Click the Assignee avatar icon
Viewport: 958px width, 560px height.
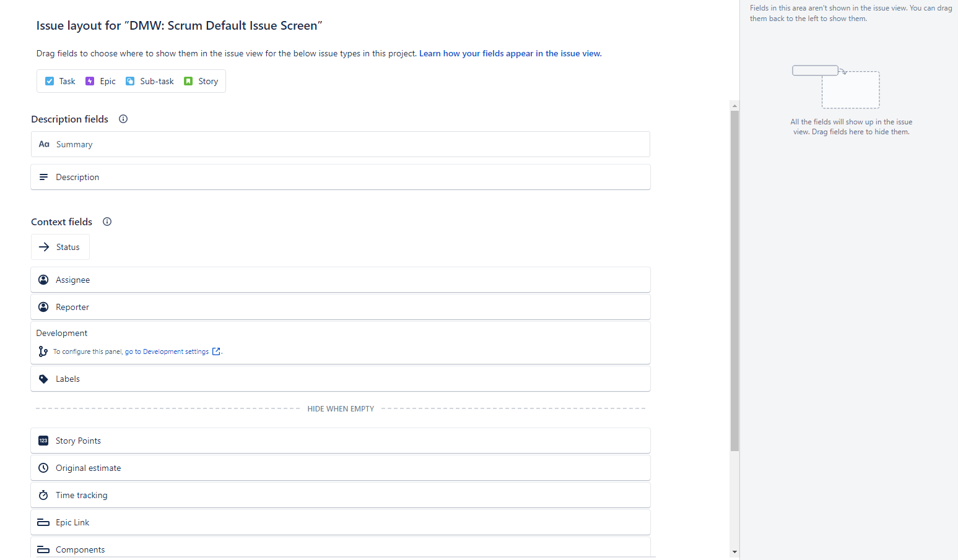(x=43, y=279)
